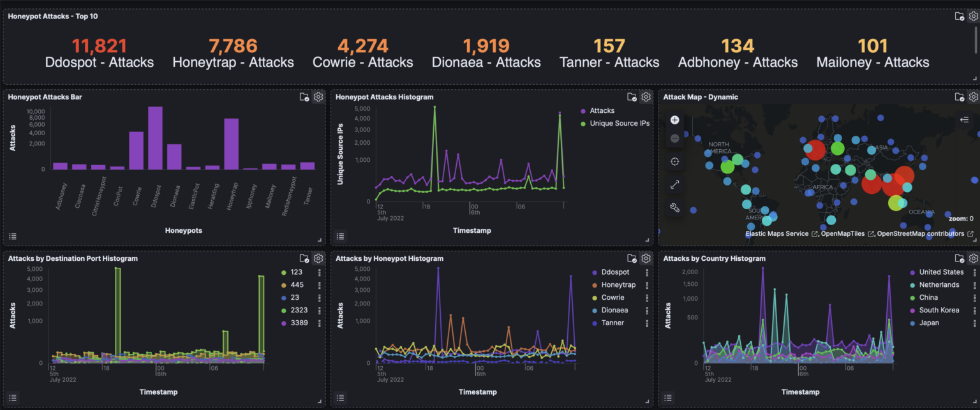Open the Elastic Maps Service link
Image resolution: width=980 pixels, height=410 pixels.
tap(776, 233)
